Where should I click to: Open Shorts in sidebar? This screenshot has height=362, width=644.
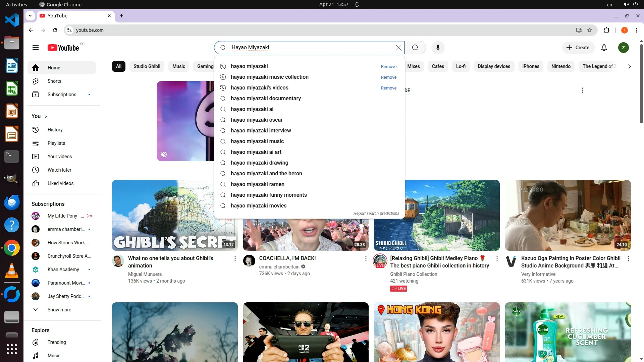pos(54,81)
